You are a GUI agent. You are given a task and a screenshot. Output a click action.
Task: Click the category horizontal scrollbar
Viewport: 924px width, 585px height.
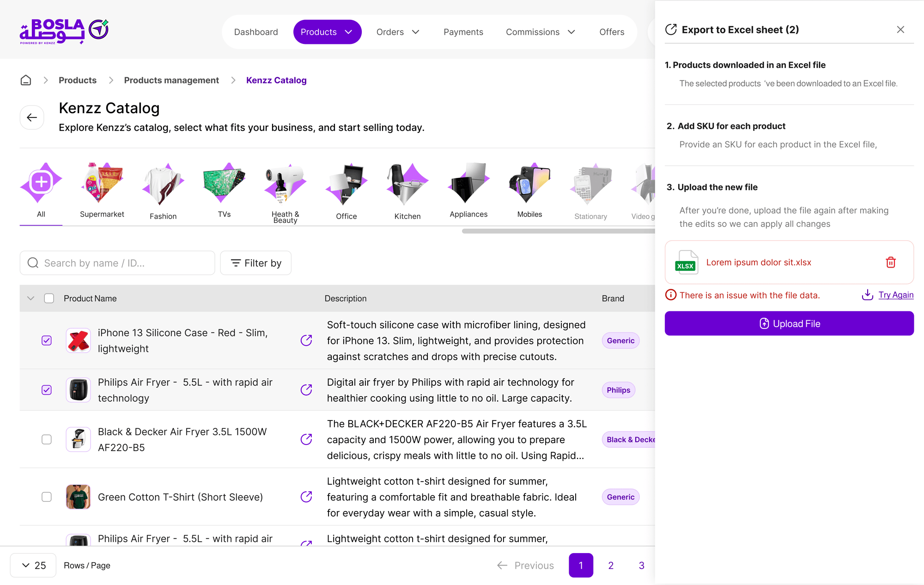[x=559, y=231]
